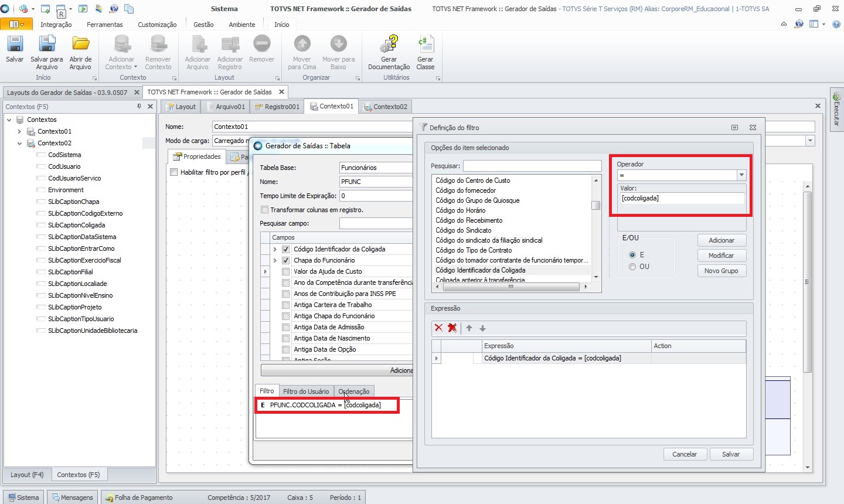Move expression up with arrow icon
Image resolution: width=844 pixels, height=504 pixels.
[x=469, y=328]
